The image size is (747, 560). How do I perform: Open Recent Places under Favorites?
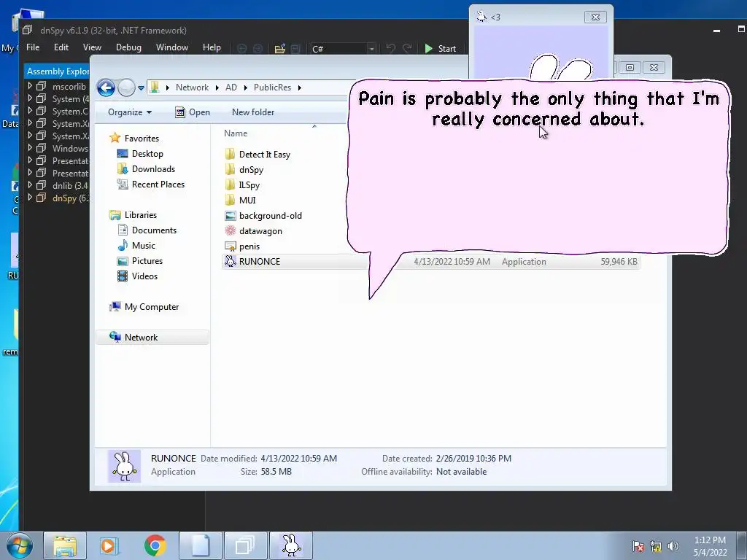pos(158,184)
